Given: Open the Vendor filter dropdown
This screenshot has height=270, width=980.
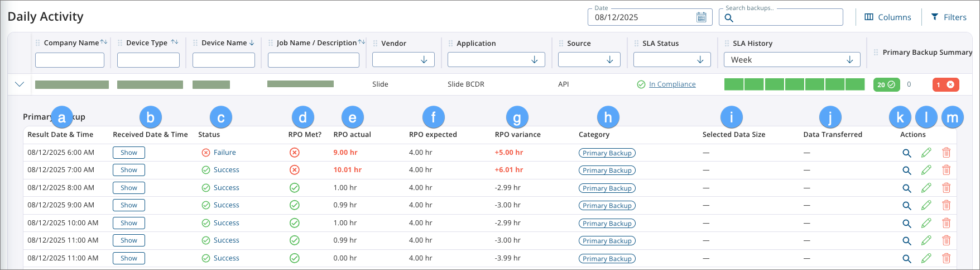Looking at the screenshot, I should point(403,60).
